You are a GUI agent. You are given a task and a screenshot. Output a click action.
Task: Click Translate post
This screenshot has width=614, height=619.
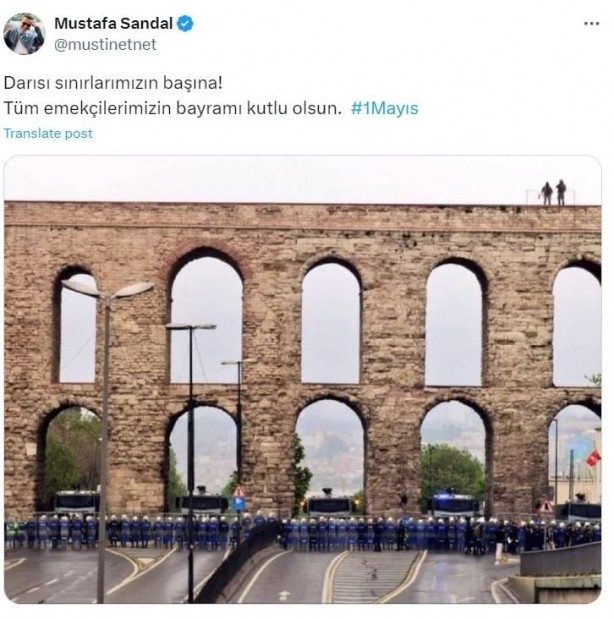pyautogui.click(x=48, y=133)
